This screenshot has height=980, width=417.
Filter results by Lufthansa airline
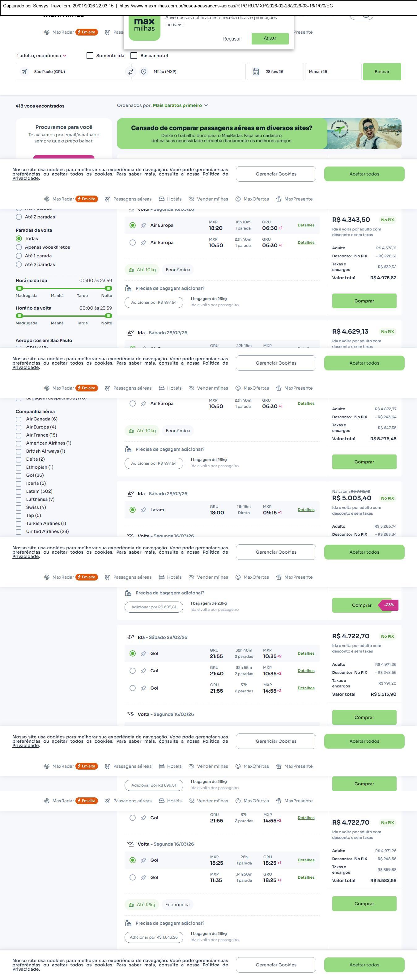click(x=19, y=500)
